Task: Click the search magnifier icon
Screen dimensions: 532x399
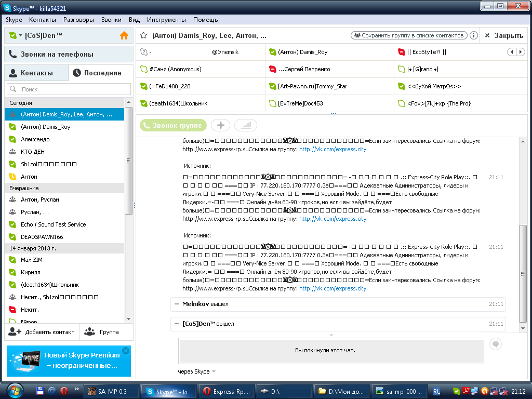Action: (13, 89)
